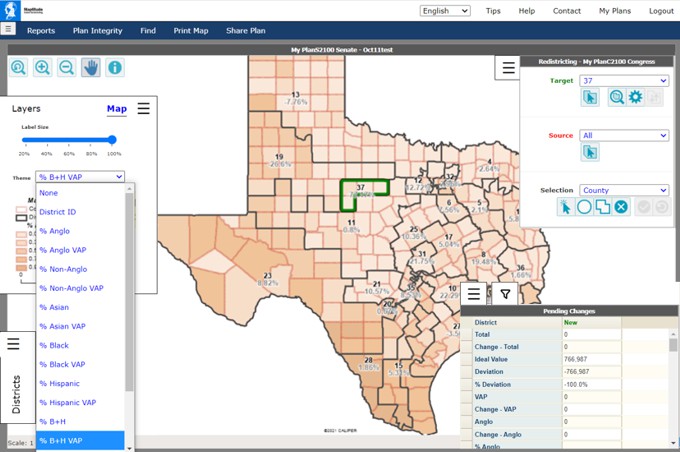Choose the select-by-circle tool
The width and height of the screenshot is (680, 452).
584,207
